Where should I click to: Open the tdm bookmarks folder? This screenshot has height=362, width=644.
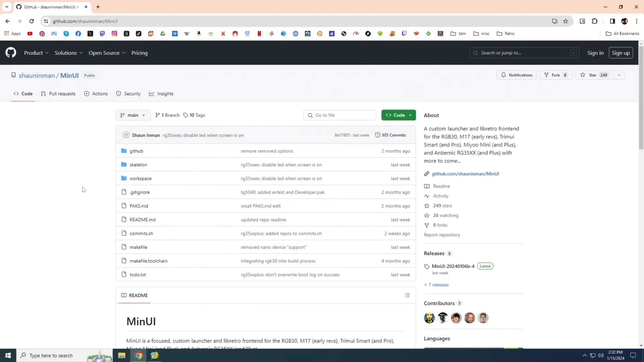pyautogui.click(x=458, y=34)
